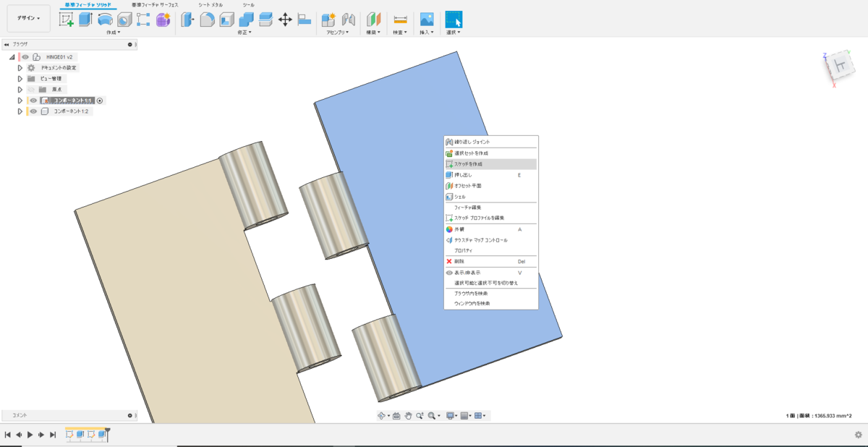The image size is (868, 447).
Task: Expand the 原点 tree node
Action: tap(20, 89)
